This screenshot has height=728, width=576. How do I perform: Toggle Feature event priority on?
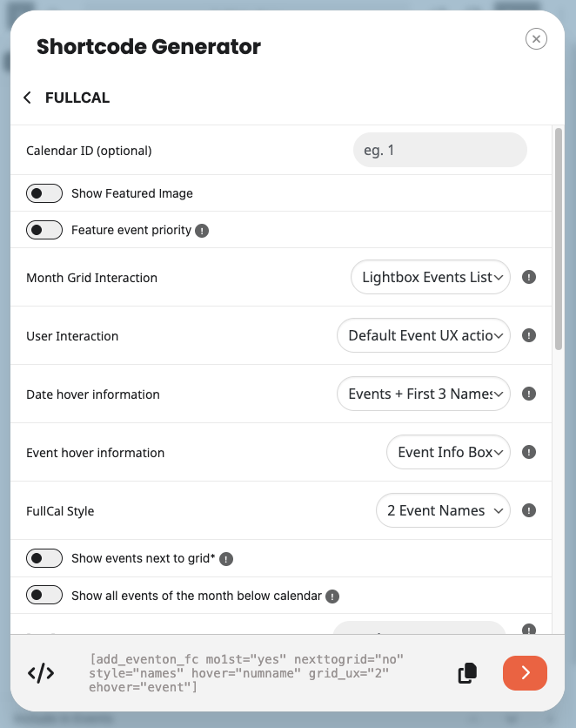point(44,230)
